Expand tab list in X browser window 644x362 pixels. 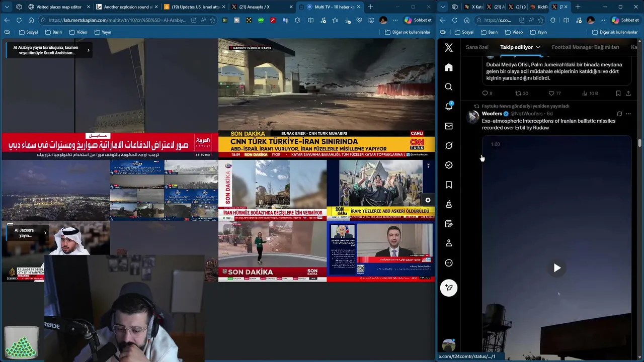442,7
